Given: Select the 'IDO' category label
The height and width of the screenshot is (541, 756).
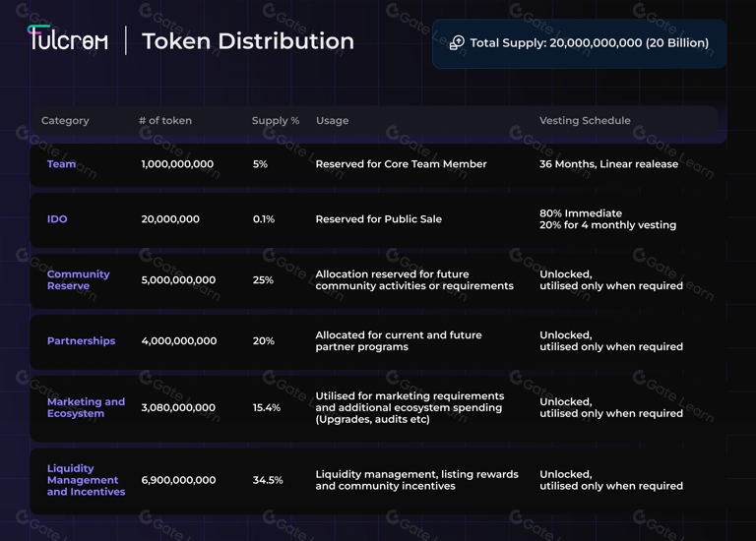Looking at the screenshot, I should coord(57,219).
